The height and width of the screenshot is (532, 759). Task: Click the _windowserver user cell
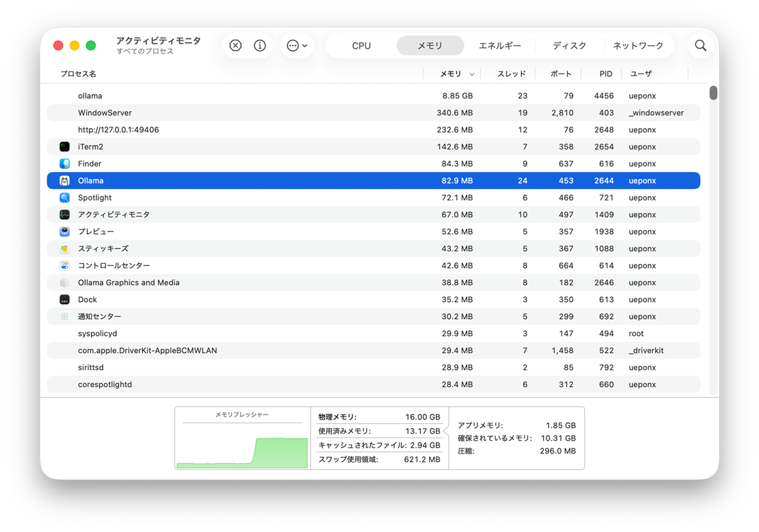(656, 112)
